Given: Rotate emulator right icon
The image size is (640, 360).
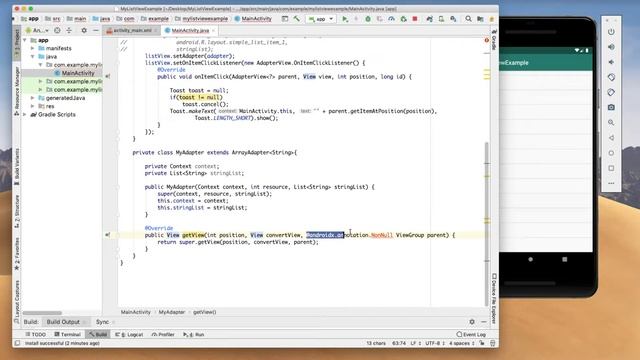Looking at the screenshot, I should [x=611, y=92].
